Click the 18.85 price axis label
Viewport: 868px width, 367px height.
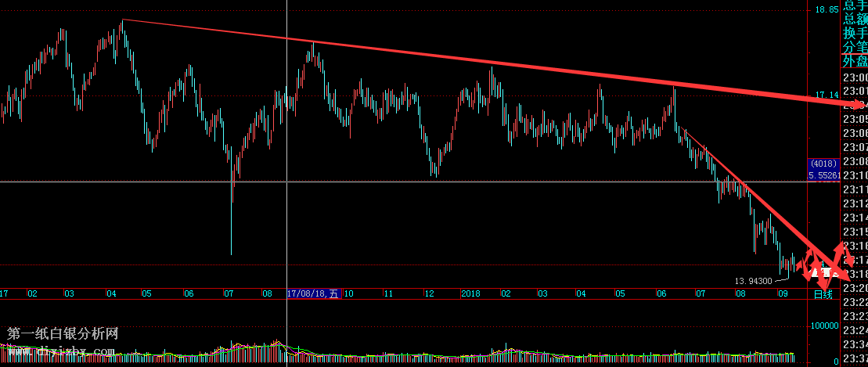[827, 10]
